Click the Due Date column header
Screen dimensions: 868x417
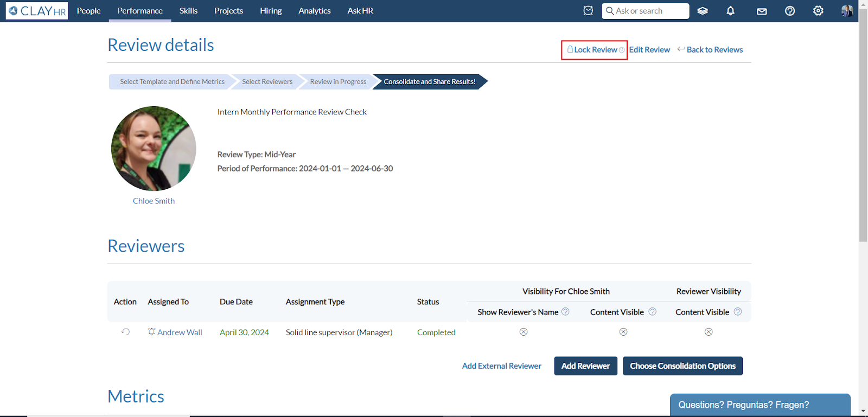point(236,302)
